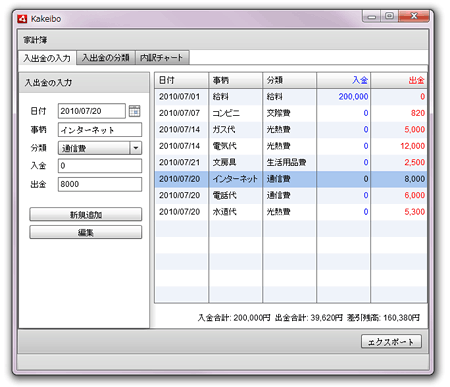Click the 交際費 category cell
The image size is (450, 387).
coord(278,113)
